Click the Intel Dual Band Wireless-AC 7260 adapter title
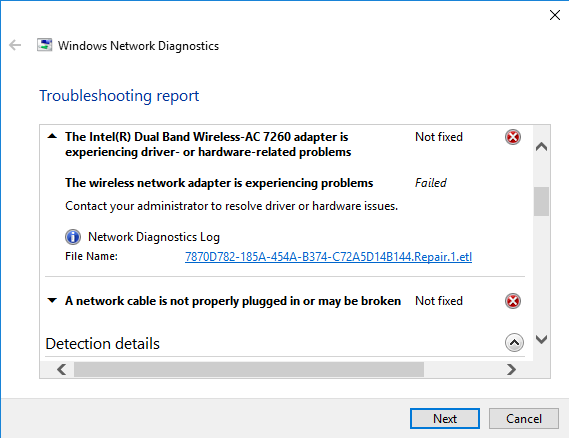The image size is (569, 438). (208, 144)
